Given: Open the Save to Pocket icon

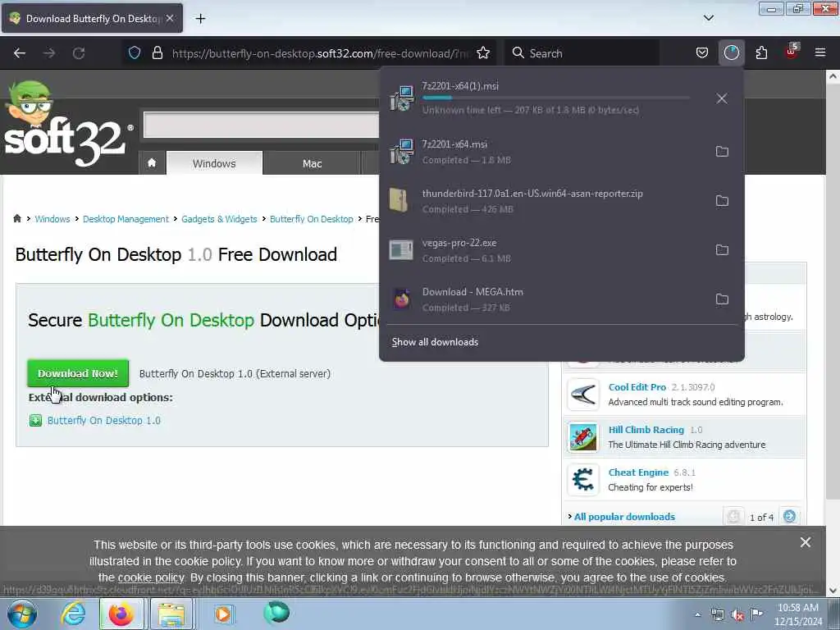Looking at the screenshot, I should (702, 53).
